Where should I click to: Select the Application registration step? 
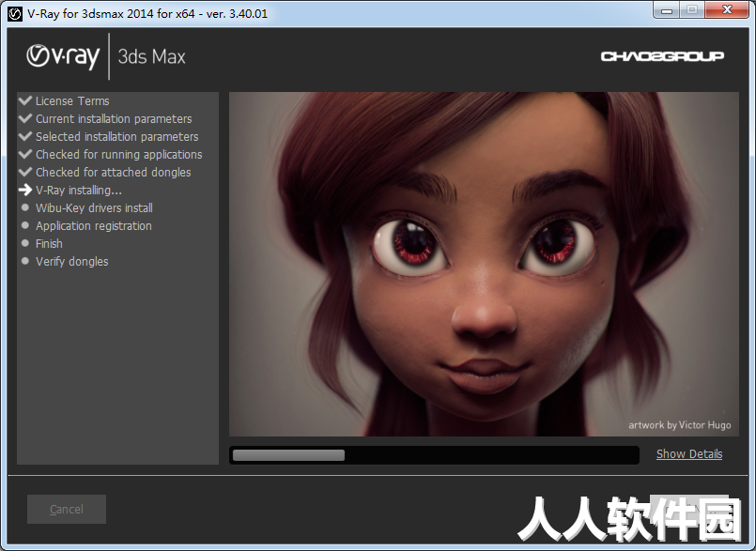[94, 225]
